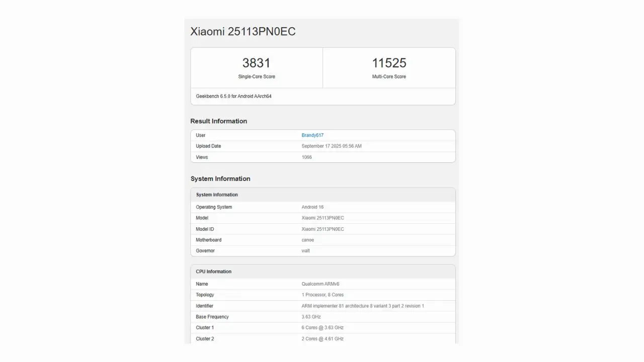Click the Xiaomi 25113PN0EC page title

[243, 31]
